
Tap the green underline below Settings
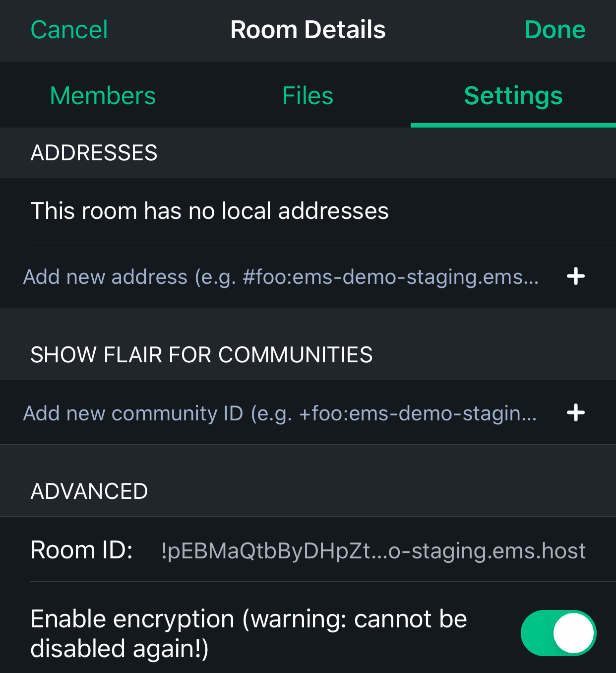coord(513,125)
